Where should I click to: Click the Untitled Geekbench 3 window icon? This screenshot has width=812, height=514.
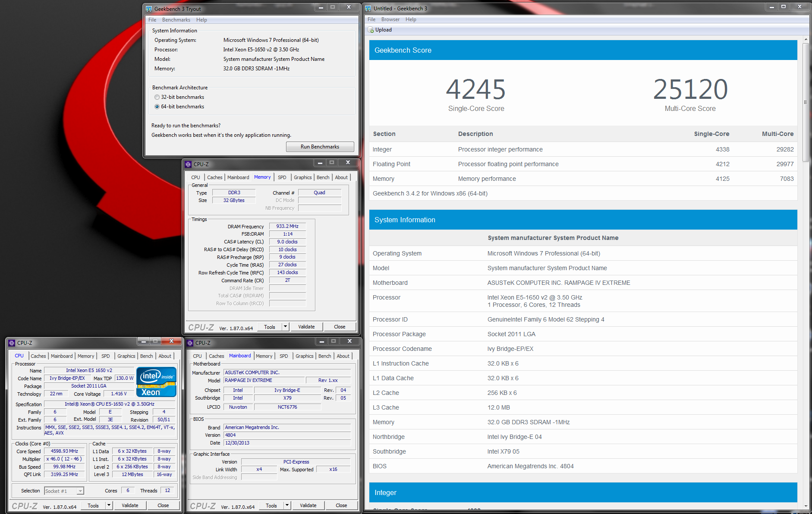368,9
